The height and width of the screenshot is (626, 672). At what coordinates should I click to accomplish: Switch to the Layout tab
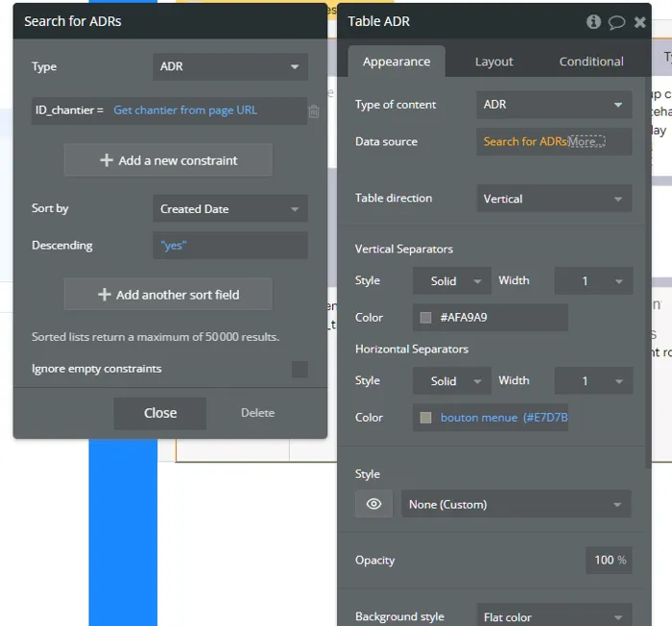(493, 61)
